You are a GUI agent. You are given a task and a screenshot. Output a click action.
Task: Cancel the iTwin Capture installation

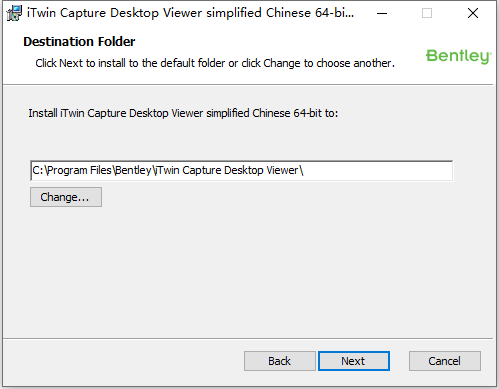click(x=445, y=361)
